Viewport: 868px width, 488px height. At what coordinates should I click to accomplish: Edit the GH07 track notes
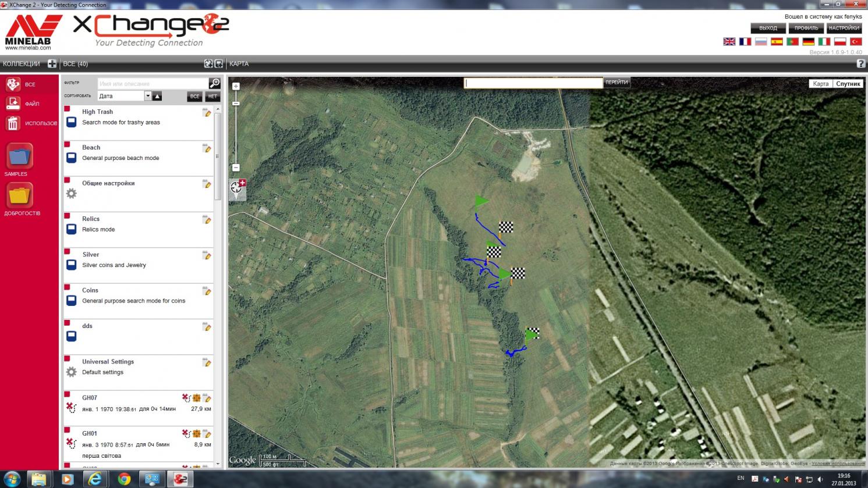point(207,398)
